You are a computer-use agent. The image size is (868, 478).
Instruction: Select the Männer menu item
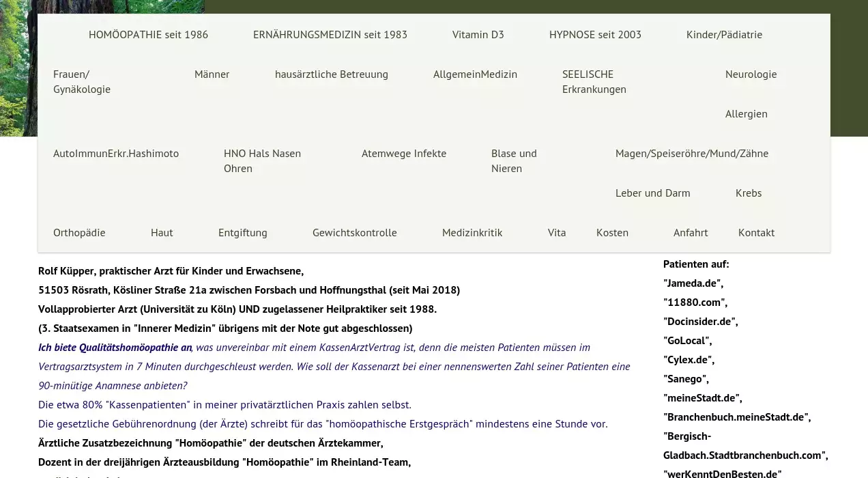coord(212,74)
